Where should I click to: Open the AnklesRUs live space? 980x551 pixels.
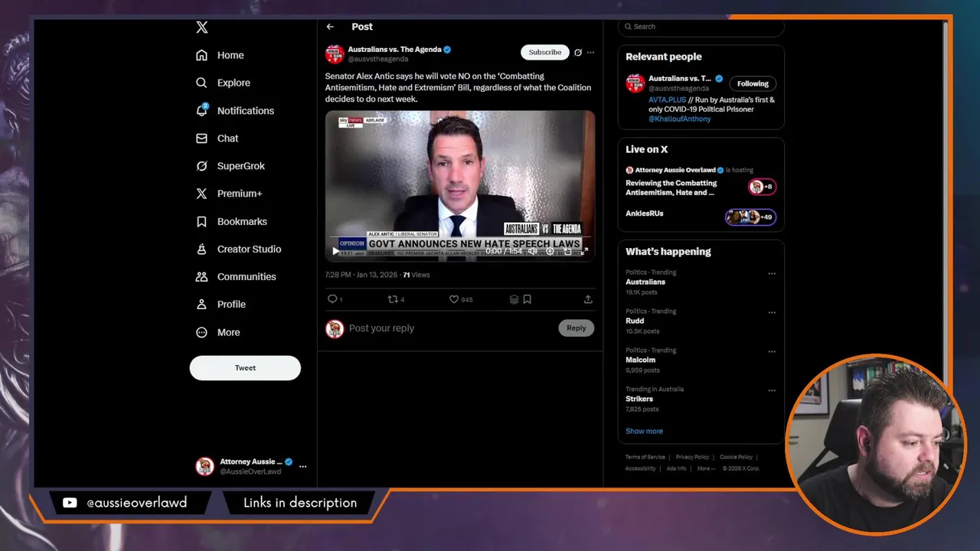[x=645, y=214]
